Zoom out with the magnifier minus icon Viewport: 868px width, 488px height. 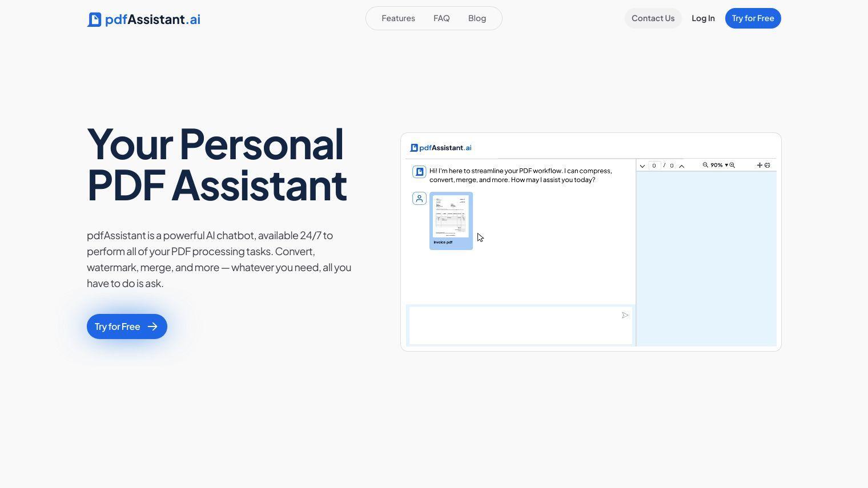(705, 165)
